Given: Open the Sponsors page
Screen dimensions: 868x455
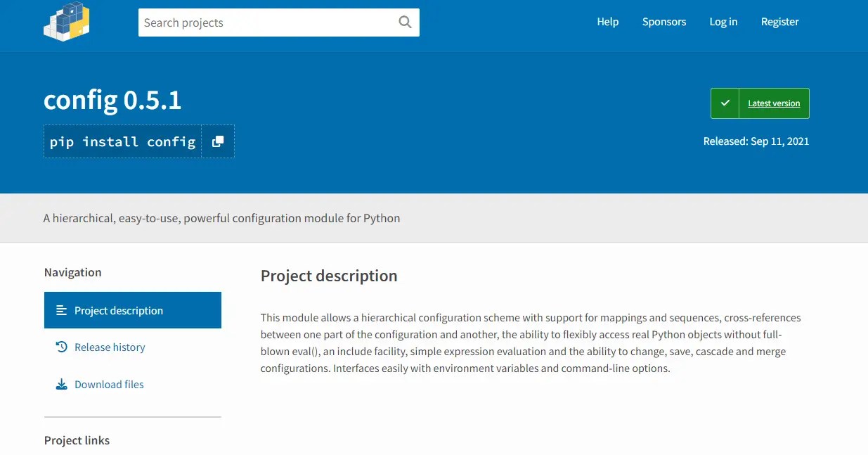Looking at the screenshot, I should point(664,22).
